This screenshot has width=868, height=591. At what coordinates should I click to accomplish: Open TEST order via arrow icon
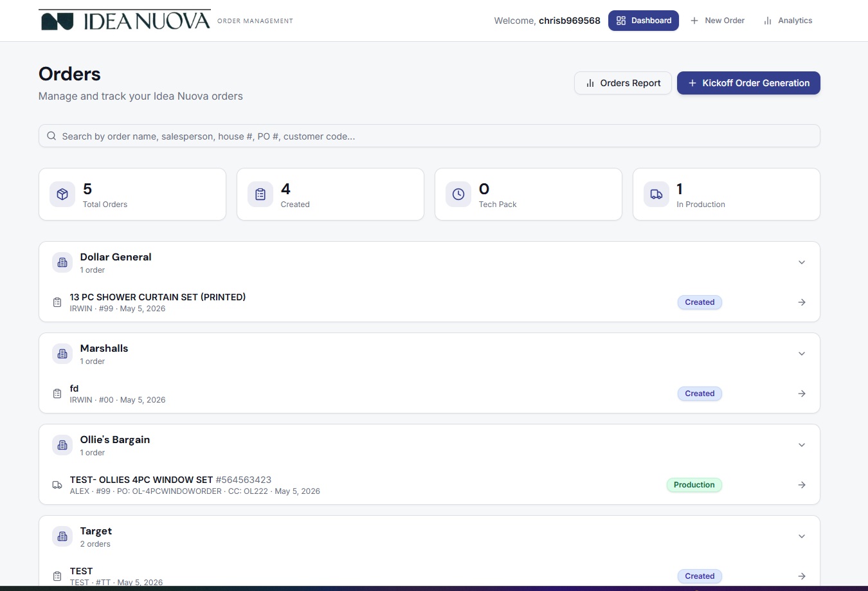click(802, 576)
